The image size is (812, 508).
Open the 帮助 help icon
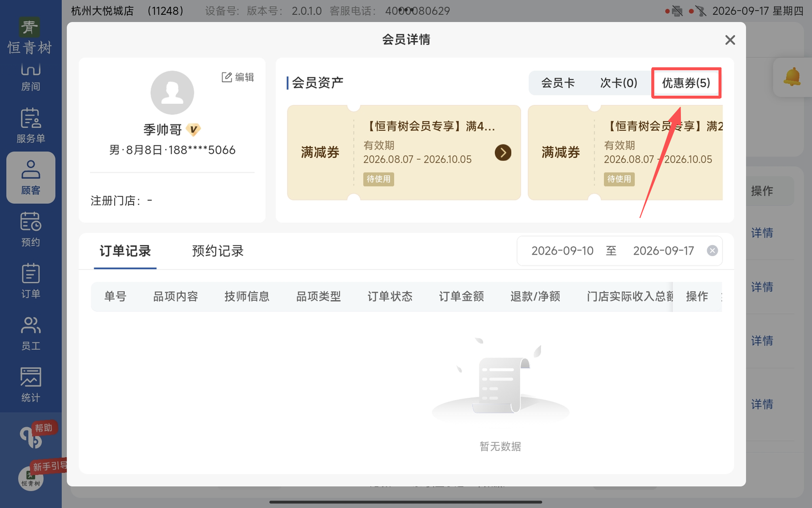click(37, 435)
